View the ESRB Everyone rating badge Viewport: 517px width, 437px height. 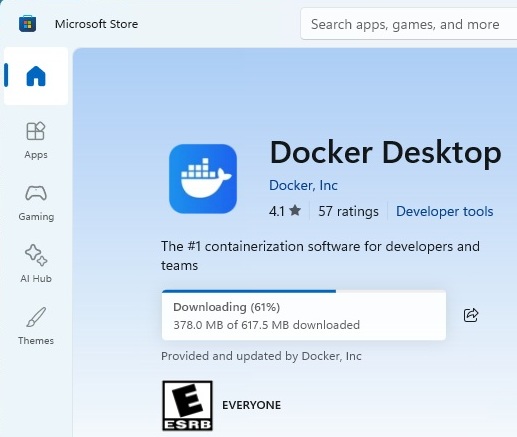tap(187, 405)
